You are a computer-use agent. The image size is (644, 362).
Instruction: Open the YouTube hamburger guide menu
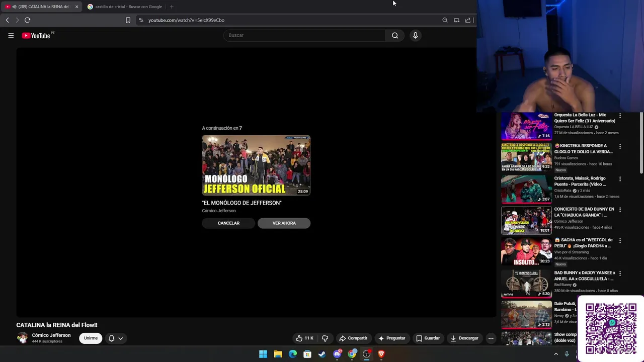11,35
